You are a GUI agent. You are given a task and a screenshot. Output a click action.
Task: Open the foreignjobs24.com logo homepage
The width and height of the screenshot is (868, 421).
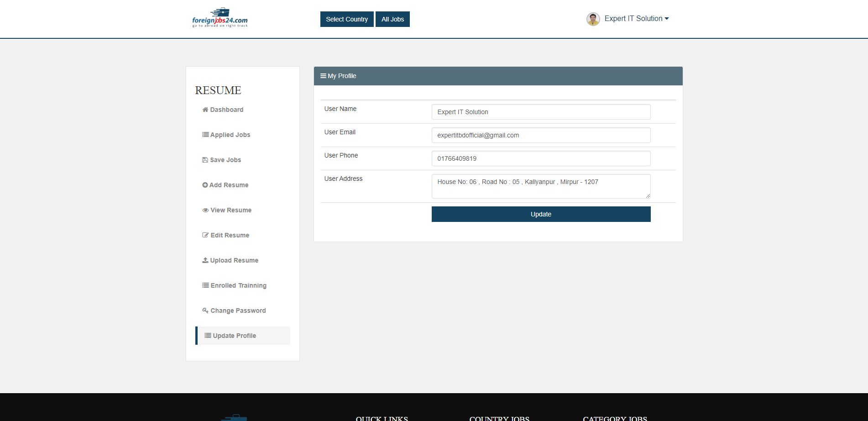(220, 18)
